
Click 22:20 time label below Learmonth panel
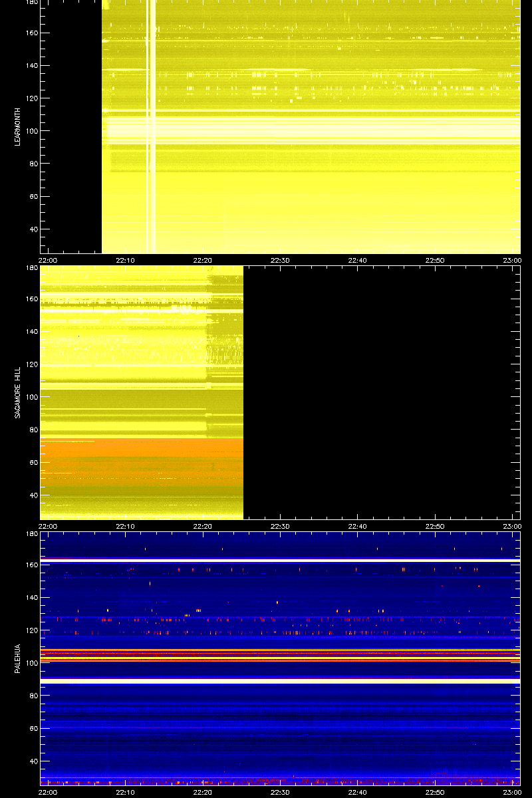tap(203, 261)
